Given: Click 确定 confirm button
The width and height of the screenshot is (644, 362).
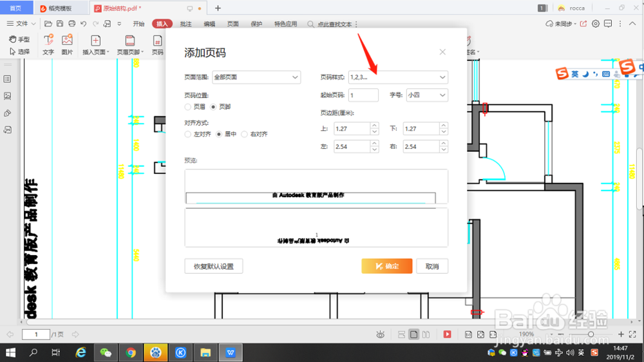Looking at the screenshot, I should point(387,266).
